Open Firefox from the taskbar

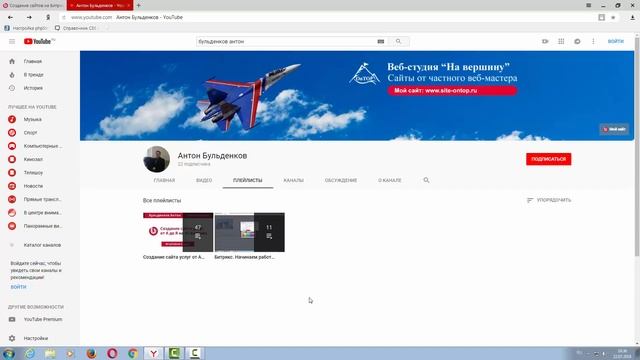pyautogui.click(x=91, y=353)
